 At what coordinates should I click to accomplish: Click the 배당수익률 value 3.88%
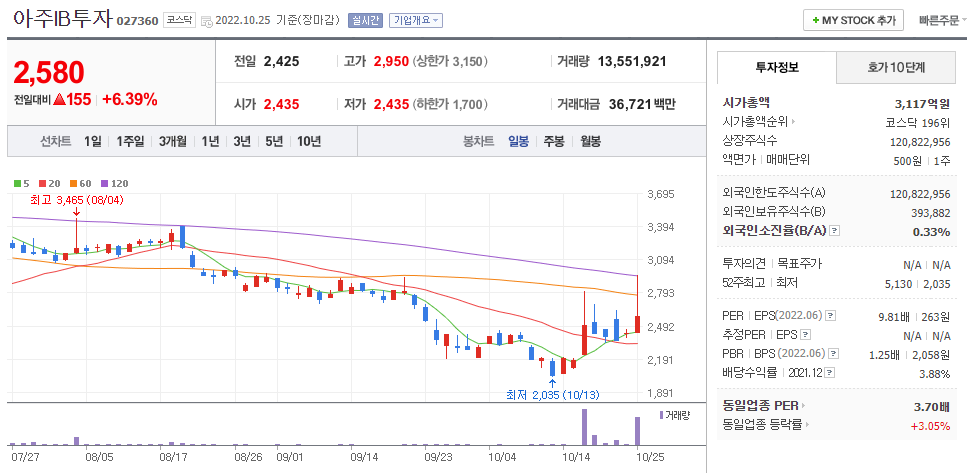pos(934,374)
